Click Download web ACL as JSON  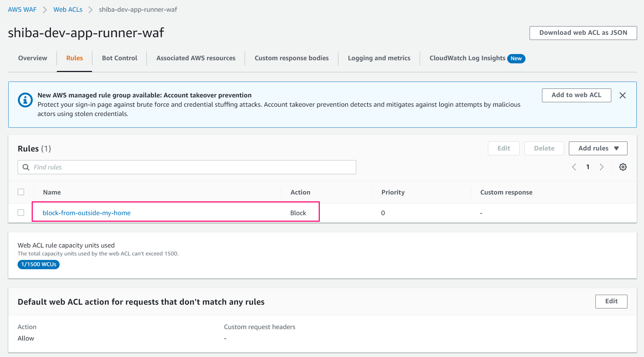(x=583, y=33)
